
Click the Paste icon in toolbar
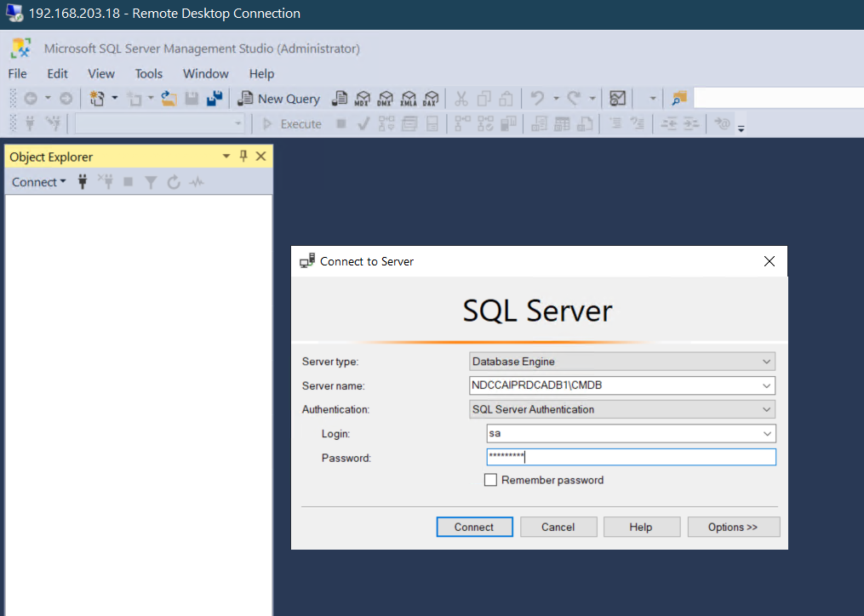tap(506, 99)
